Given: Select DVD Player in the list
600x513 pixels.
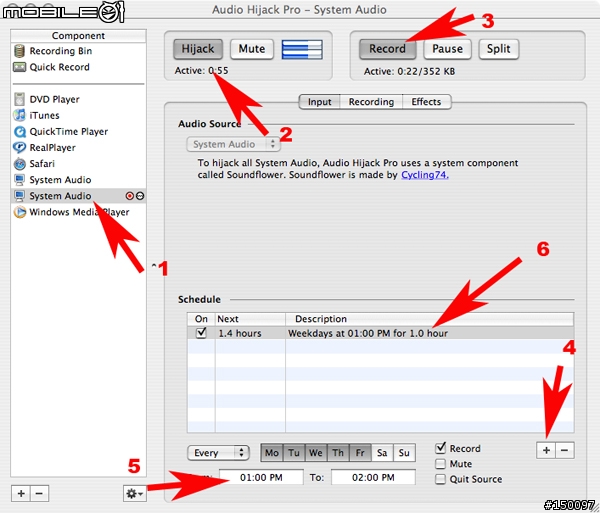Looking at the screenshot, I should tap(78, 99).
